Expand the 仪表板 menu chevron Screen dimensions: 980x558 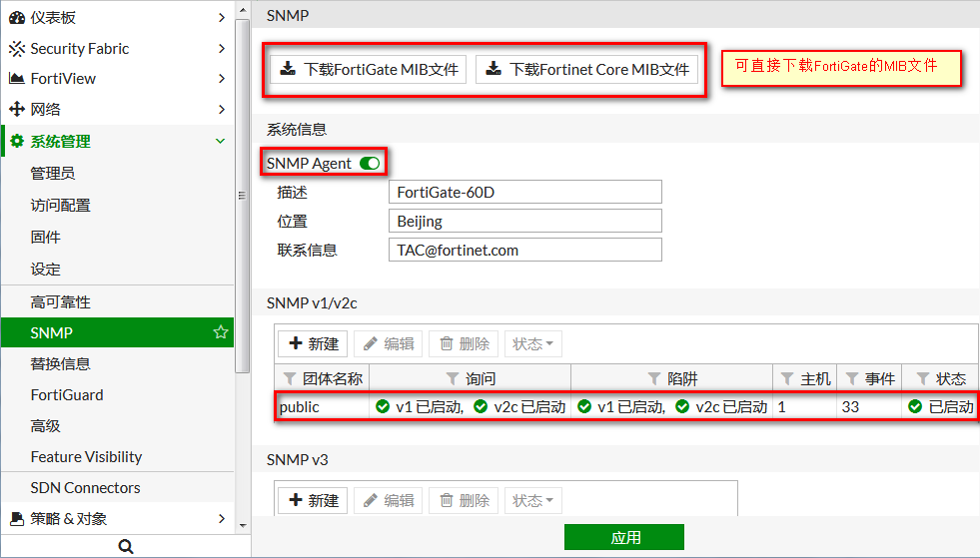[x=221, y=18]
